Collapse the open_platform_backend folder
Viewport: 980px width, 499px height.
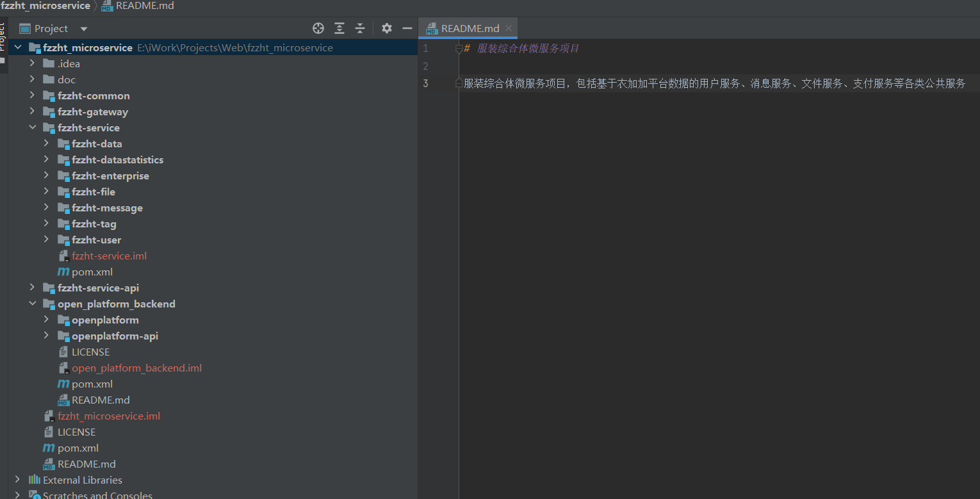32,304
